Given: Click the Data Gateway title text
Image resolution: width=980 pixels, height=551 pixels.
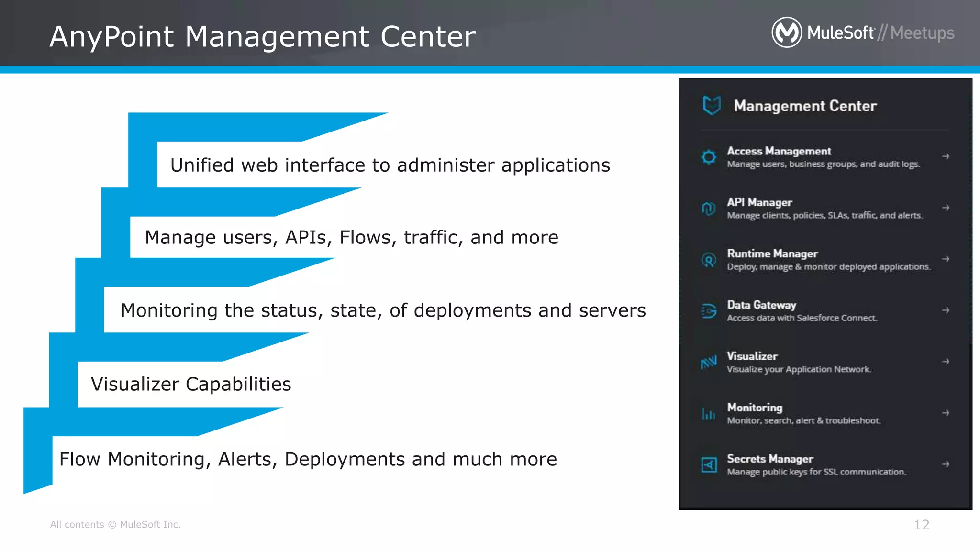Looking at the screenshot, I should (x=761, y=305).
